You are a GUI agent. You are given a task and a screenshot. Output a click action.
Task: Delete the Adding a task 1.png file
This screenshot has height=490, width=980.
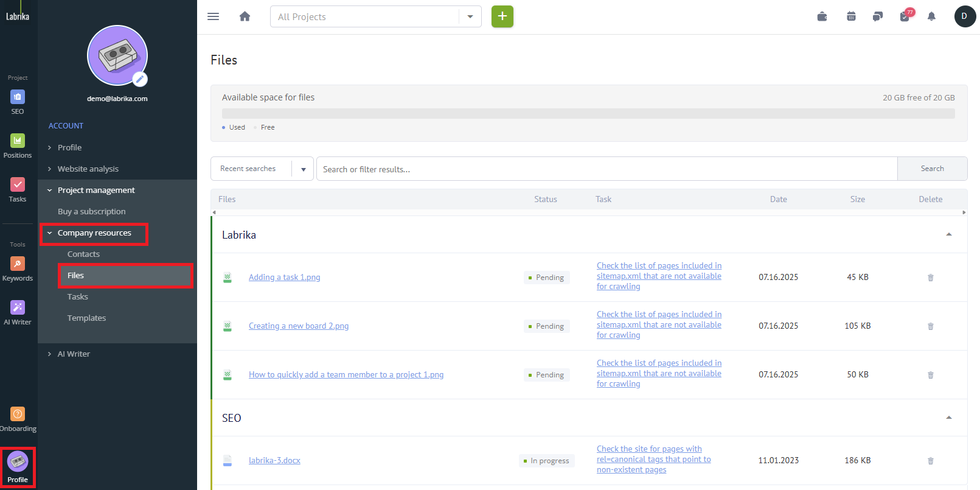(930, 278)
